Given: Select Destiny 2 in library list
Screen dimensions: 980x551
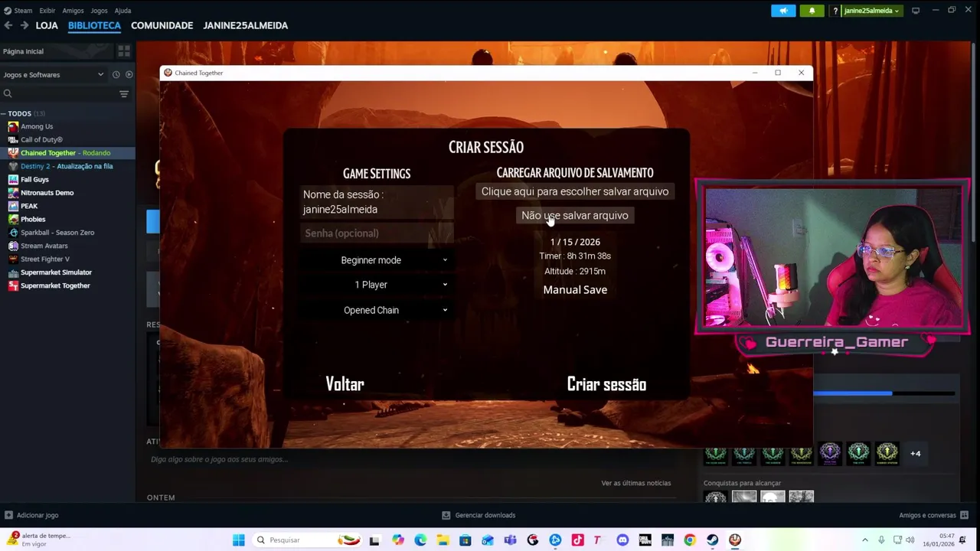Looking at the screenshot, I should [67, 166].
